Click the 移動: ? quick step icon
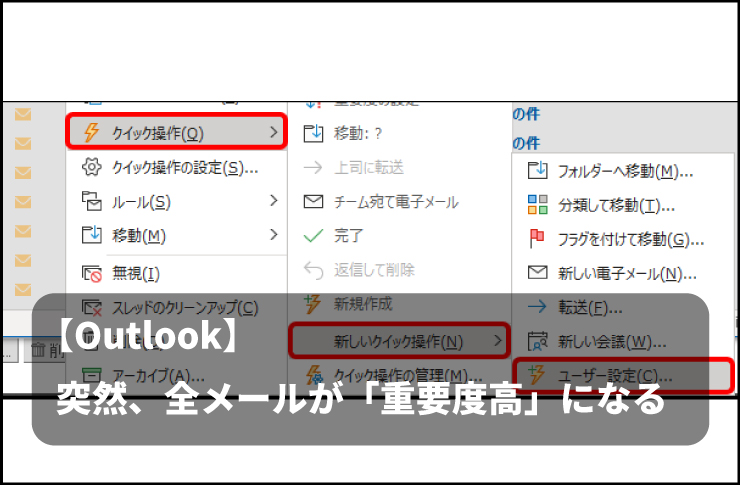This screenshot has height=485, width=740. coord(313,134)
